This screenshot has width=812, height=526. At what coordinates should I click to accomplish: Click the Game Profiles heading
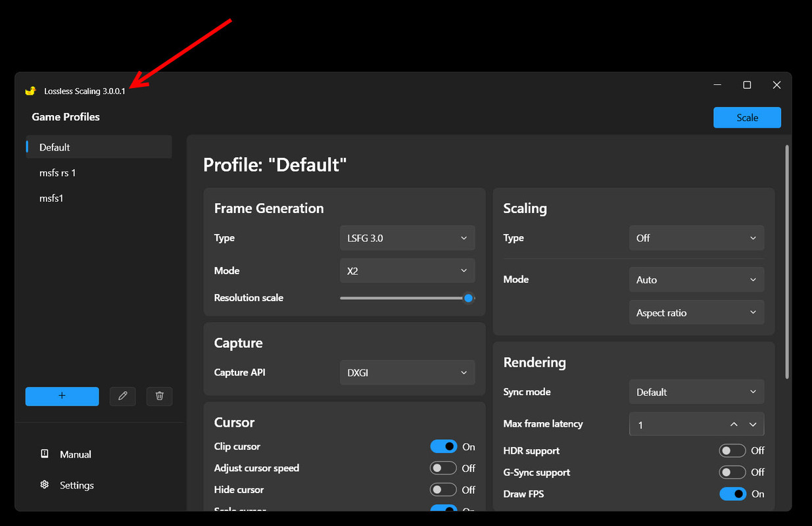point(66,117)
